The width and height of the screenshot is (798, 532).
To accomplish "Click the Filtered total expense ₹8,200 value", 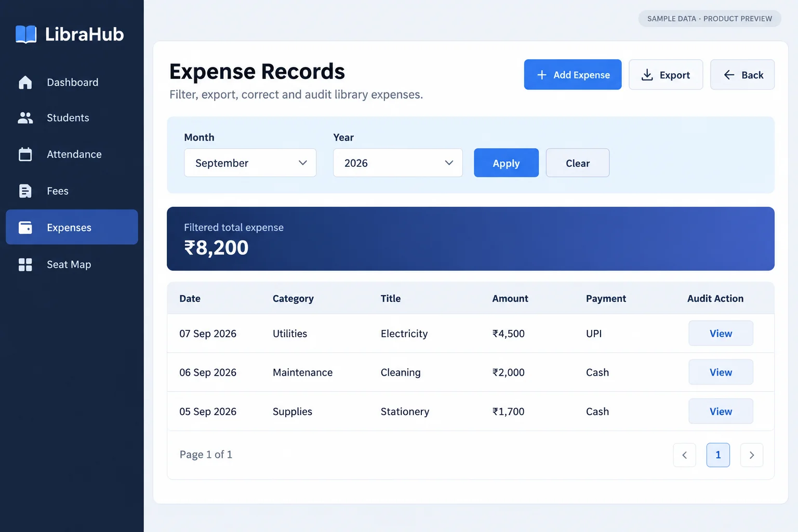I will (216, 248).
